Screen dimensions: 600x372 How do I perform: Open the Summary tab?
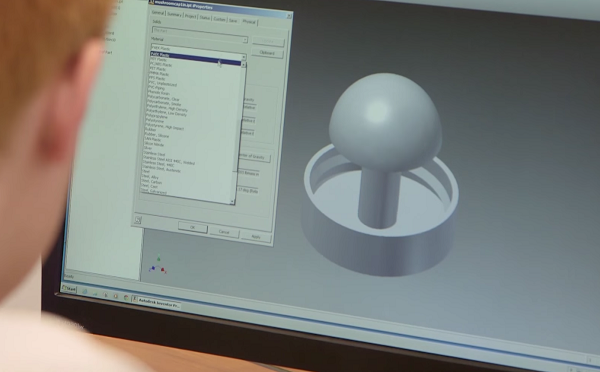[174, 15]
